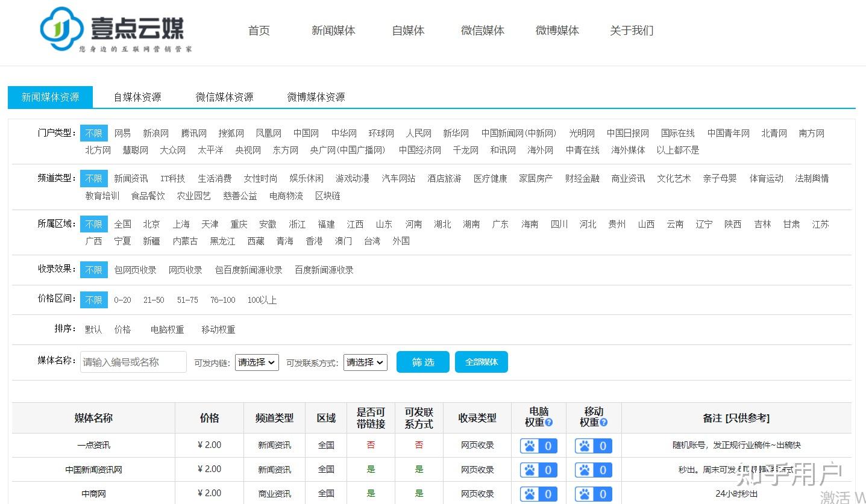866x504 pixels.
Task: Click the 一点资讯 media name
Action: 93,446
